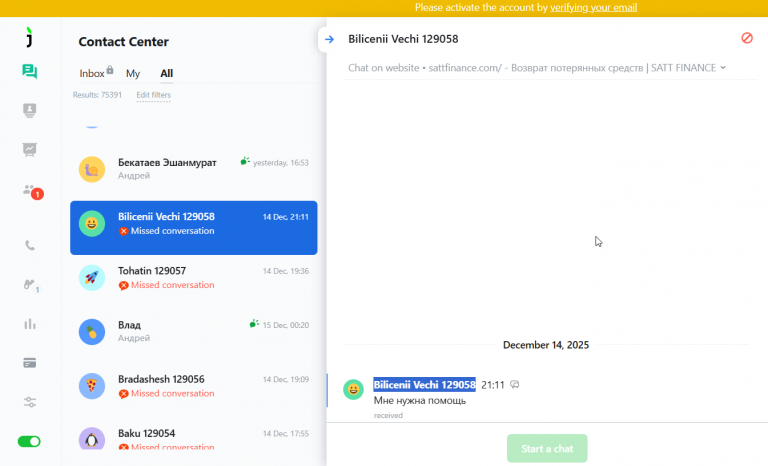The image size is (768, 466).
Task: Click the penguin avatar of Baku 129054
Action: point(92,439)
